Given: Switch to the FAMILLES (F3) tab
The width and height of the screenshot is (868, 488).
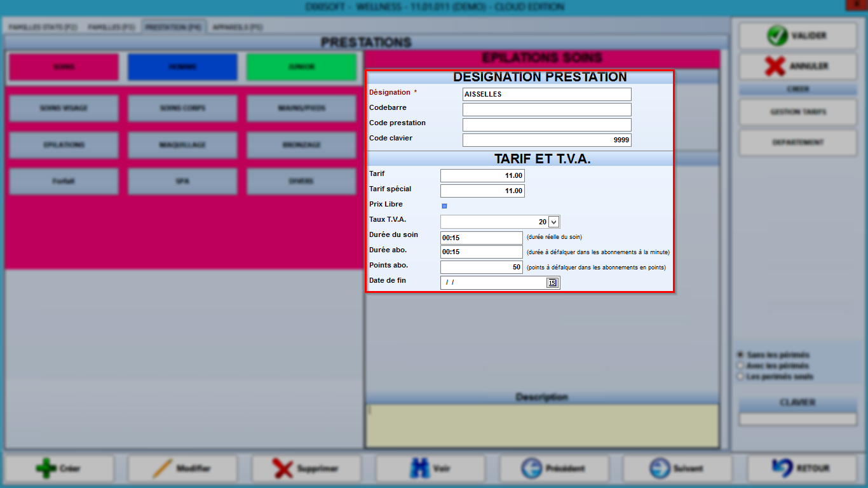Looking at the screenshot, I should pyautogui.click(x=111, y=27).
